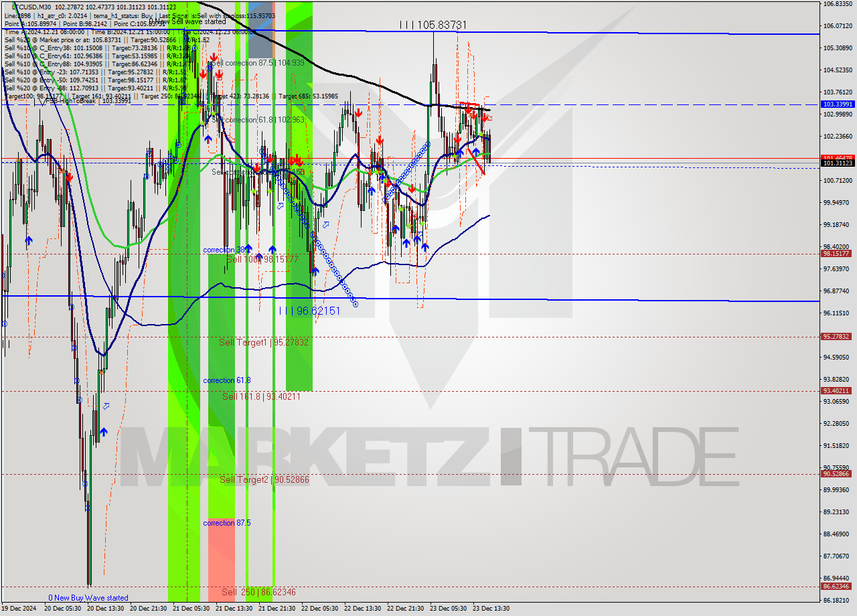Screen dimensions: 857x616
Task: Click the 'Sell 250 | 86.62346' label
Action: click(x=258, y=592)
